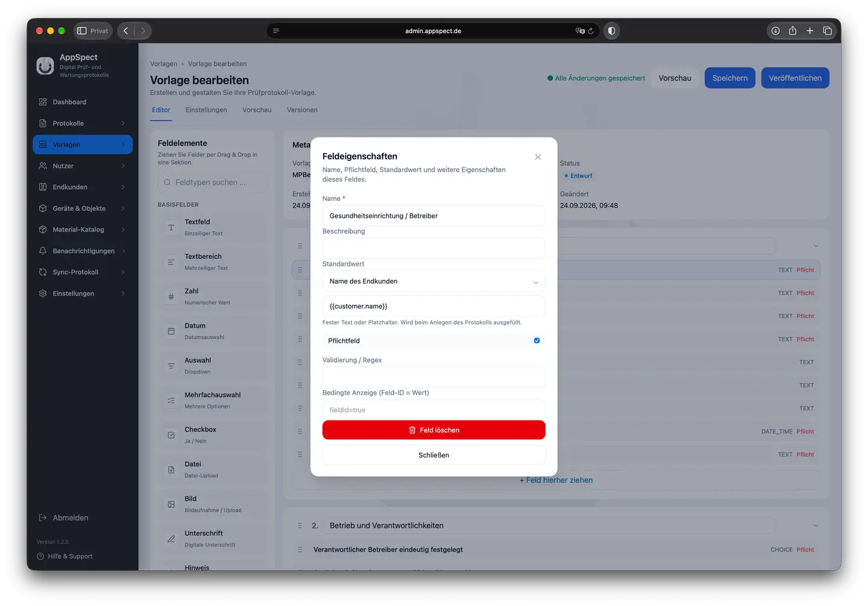Viewport: 868px width, 606px height.
Task: Click the Material-Katalog box icon
Action: 43,230
